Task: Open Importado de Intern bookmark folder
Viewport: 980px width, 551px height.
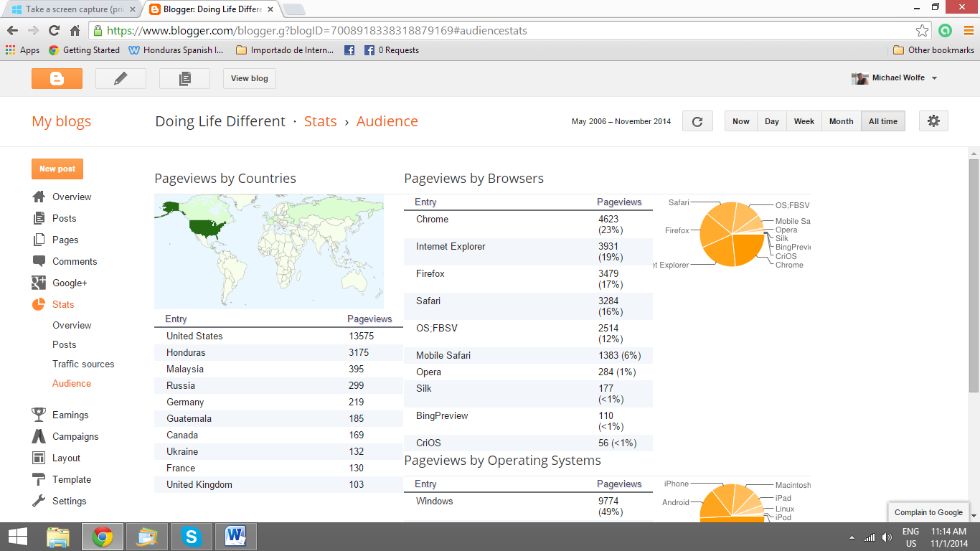Action: [x=285, y=50]
